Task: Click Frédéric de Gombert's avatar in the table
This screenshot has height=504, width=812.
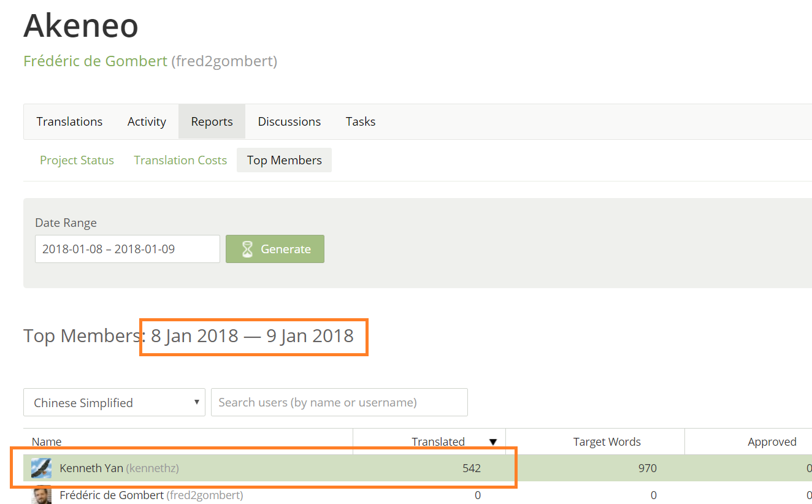Action: pyautogui.click(x=41, y=495)
